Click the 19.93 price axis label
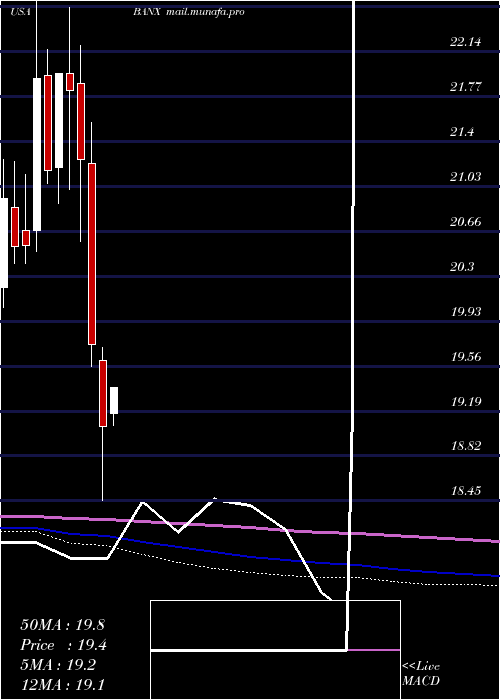Image resolution: width=500 pixels, height=700 pixels. [x=466, y=311]
